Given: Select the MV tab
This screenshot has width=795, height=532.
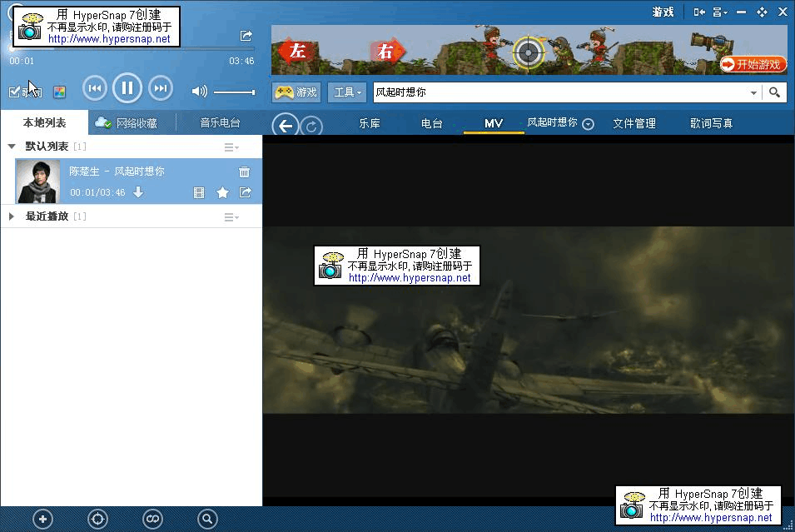Looking at the screenshot, I should coord(494,123).
